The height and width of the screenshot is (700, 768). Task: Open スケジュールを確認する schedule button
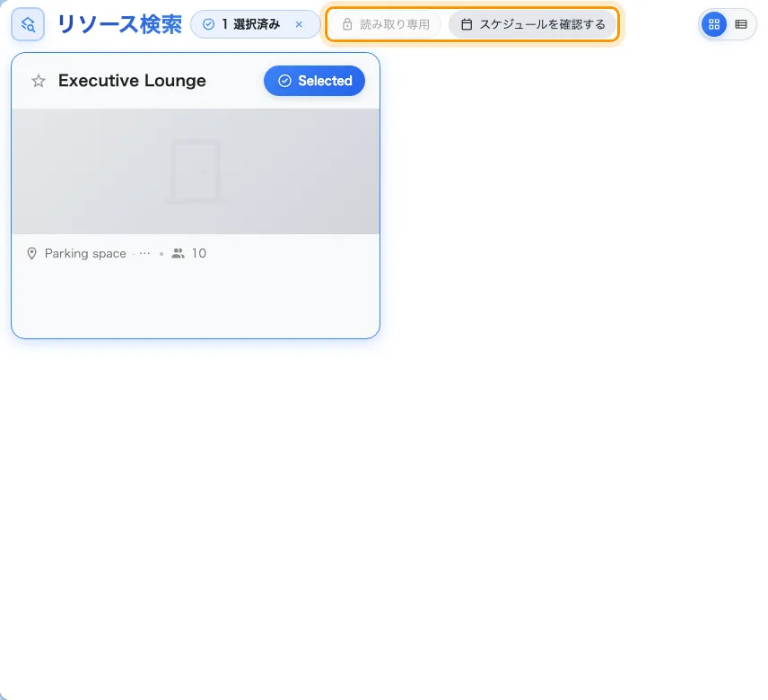click(x=532, y=24)
